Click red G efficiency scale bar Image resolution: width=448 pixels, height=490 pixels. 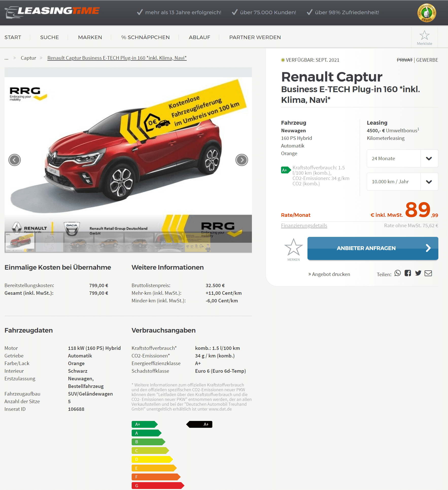(158, 485)
